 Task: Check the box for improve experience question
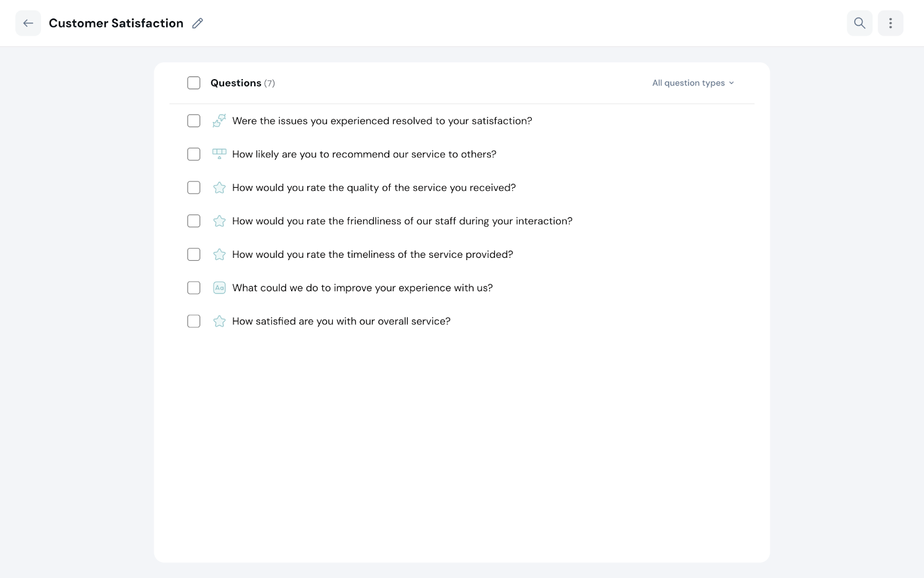194,288
